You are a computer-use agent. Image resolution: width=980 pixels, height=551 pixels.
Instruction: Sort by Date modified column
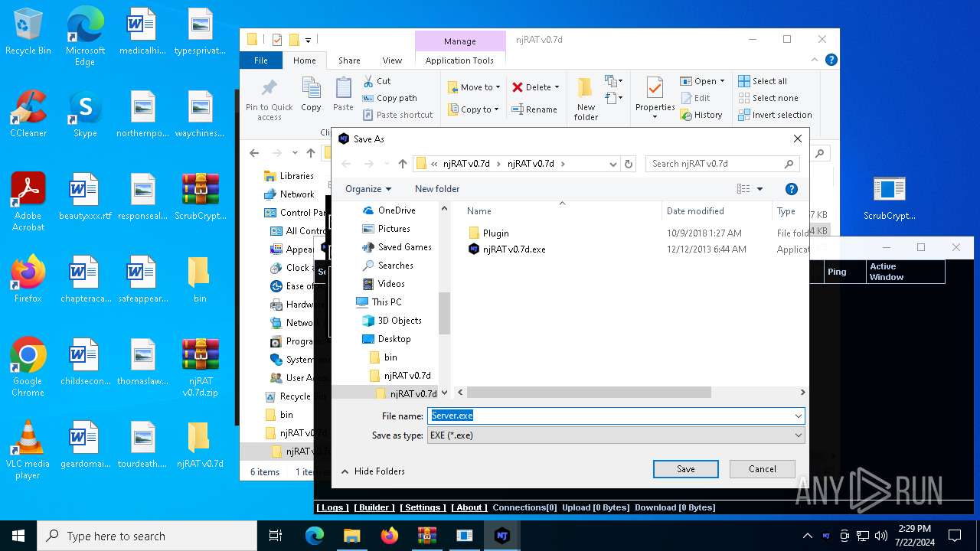tap(695, 211)
